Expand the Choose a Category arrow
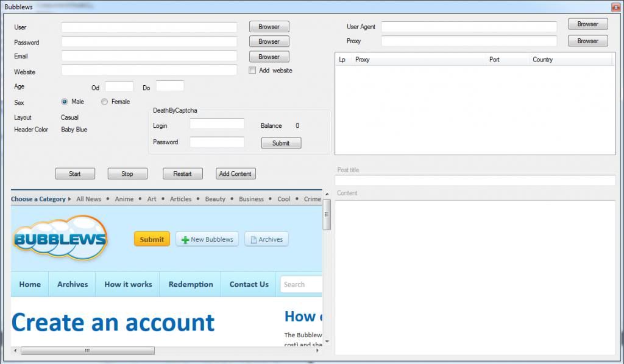The height and width of the screenshot is (364, 624). 69,199
